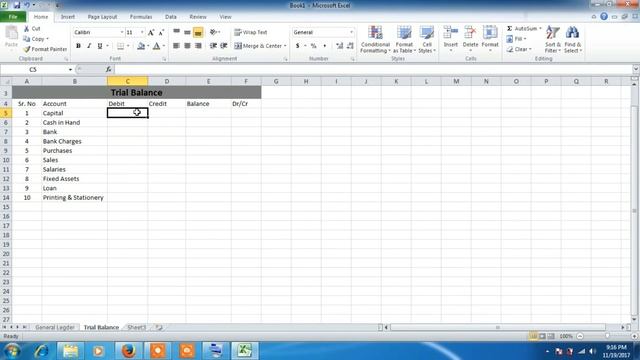The image size is (640, 360).
Task: Click the Delete cells icon
Action: pyautogui.click(x=470, y=32)
